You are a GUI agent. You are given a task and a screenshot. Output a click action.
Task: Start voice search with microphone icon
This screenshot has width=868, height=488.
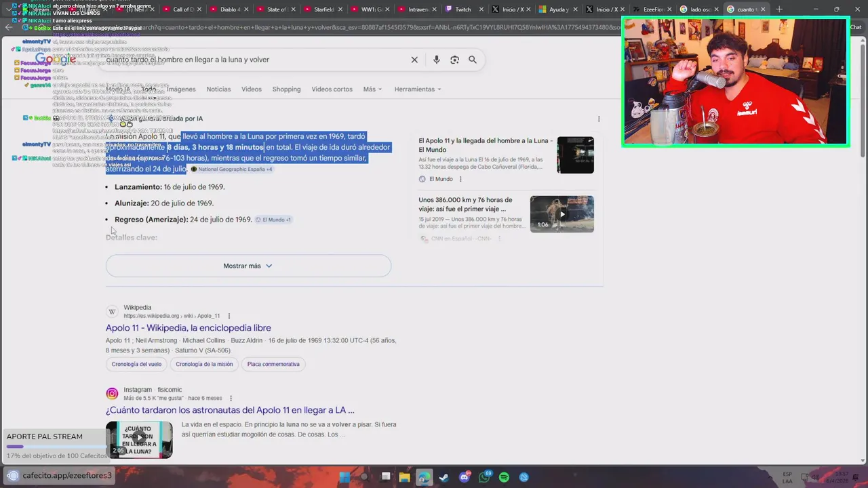click(436, 60)
